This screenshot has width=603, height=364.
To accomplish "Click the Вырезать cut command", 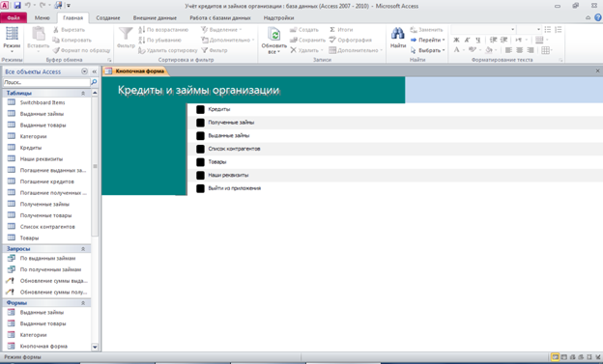I will pyautogui.click(x=69, y=30).
